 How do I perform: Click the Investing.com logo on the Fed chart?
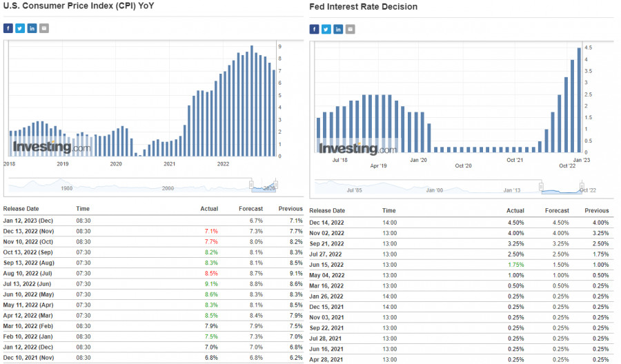coord(357,148)
